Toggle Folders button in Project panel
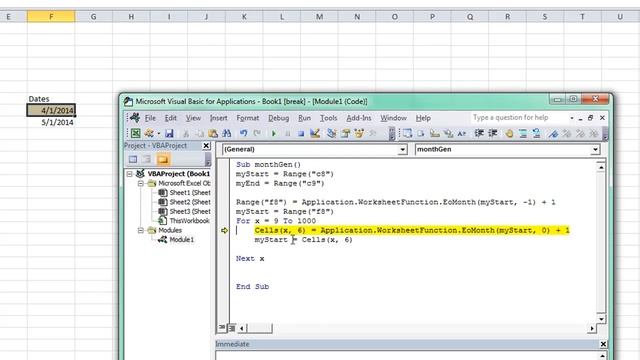The width and height of the screenshot is (640, 360). click(x=162, y=159)
